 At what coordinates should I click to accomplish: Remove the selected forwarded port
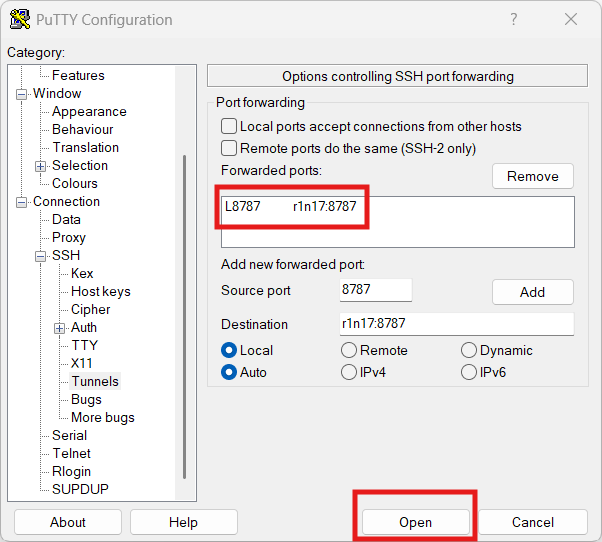pyautogui.click(x=532, y=177)
